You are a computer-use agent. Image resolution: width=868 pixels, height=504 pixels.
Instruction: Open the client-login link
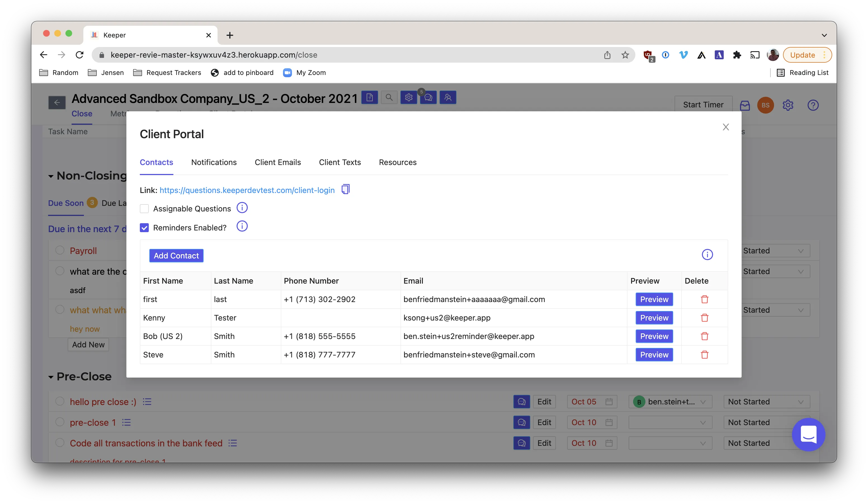[247, 190]
